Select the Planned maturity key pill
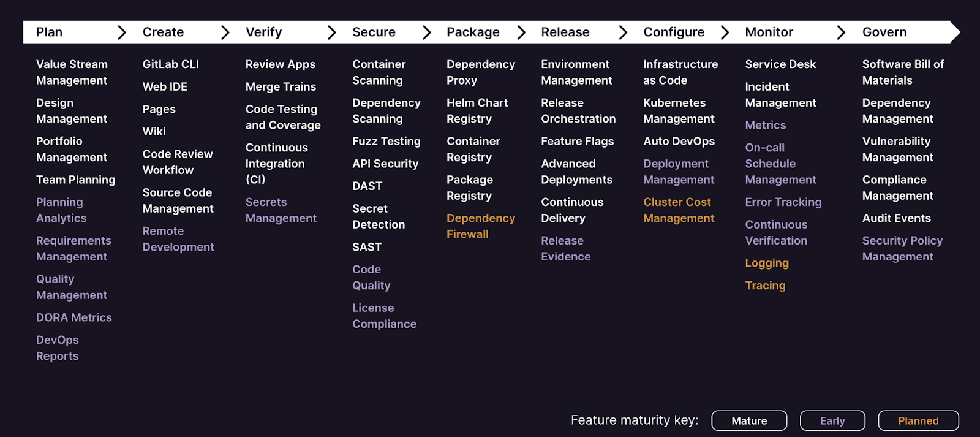Viewport: 980px width, 437px height. pyautogui.click(x=918, y=420)
